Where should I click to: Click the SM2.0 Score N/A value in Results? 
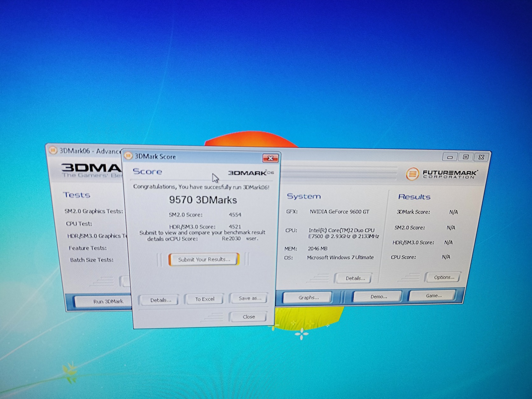(451, 227)
